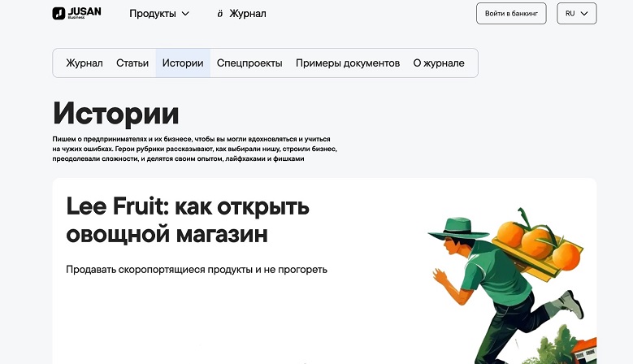Open the RU language dropdown
633x364 pixels.
[x=576, y=13]
